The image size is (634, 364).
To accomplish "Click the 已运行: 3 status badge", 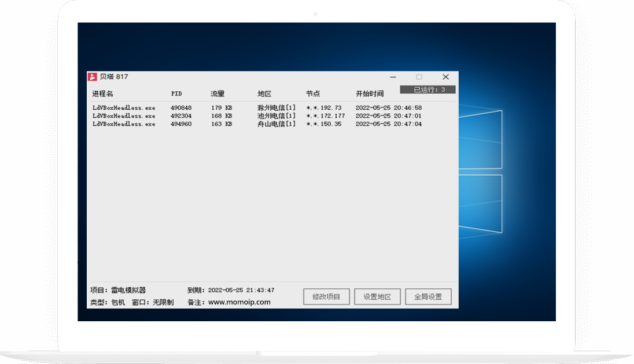I will [x=428, y=90].
